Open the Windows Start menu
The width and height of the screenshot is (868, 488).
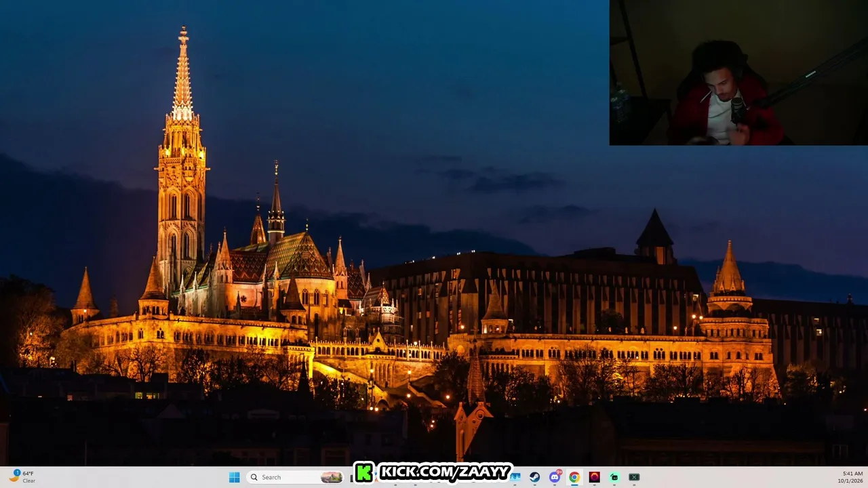pos(234,477)
